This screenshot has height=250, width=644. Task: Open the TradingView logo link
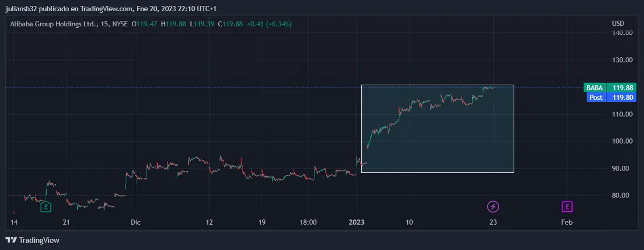[33, 240]
